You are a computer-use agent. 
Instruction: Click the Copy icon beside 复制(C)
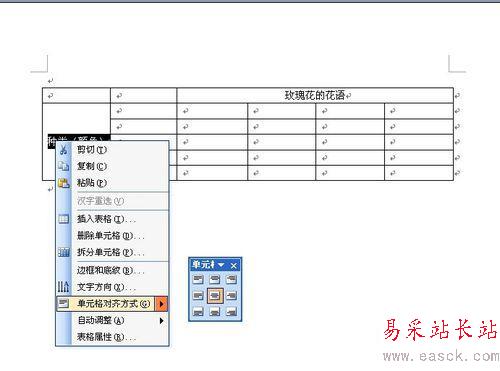point(64,166)
